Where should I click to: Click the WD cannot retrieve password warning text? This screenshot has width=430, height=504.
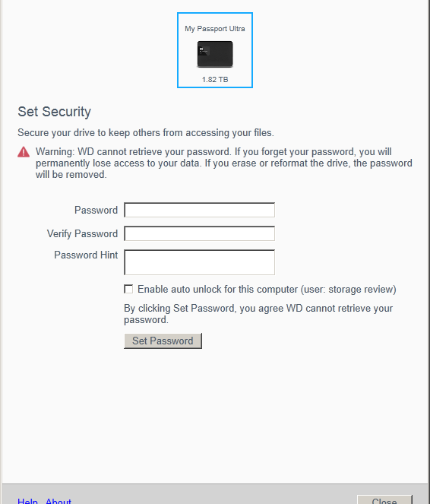224,163
